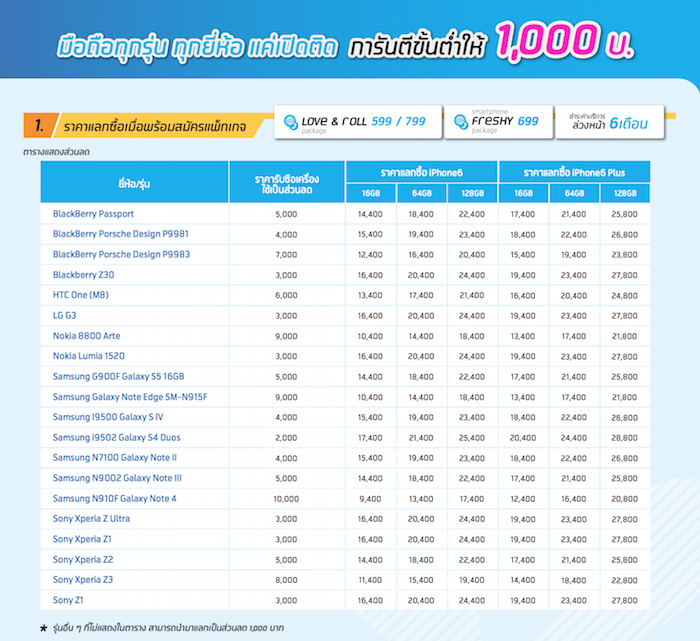Click 8,000 trade-in value for Sony Xperia Z3
The image size is (700, 641).
pyautogui.click(x=286, y=580)
